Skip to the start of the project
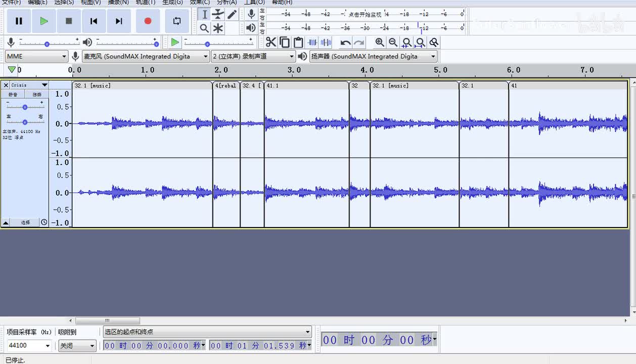Image resolution: width=636 pixels, height=364 pixels. (94, 21)
